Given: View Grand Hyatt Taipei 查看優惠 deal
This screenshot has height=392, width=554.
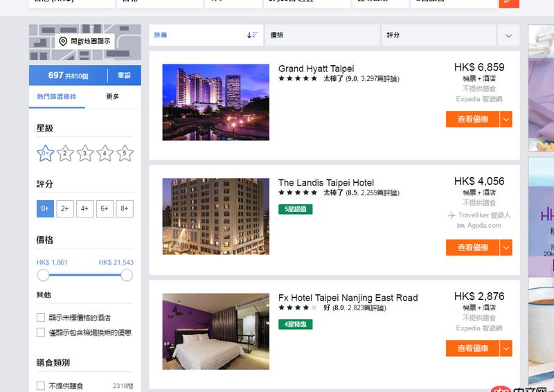Looking at the screenshot, I should pos(472,119).
